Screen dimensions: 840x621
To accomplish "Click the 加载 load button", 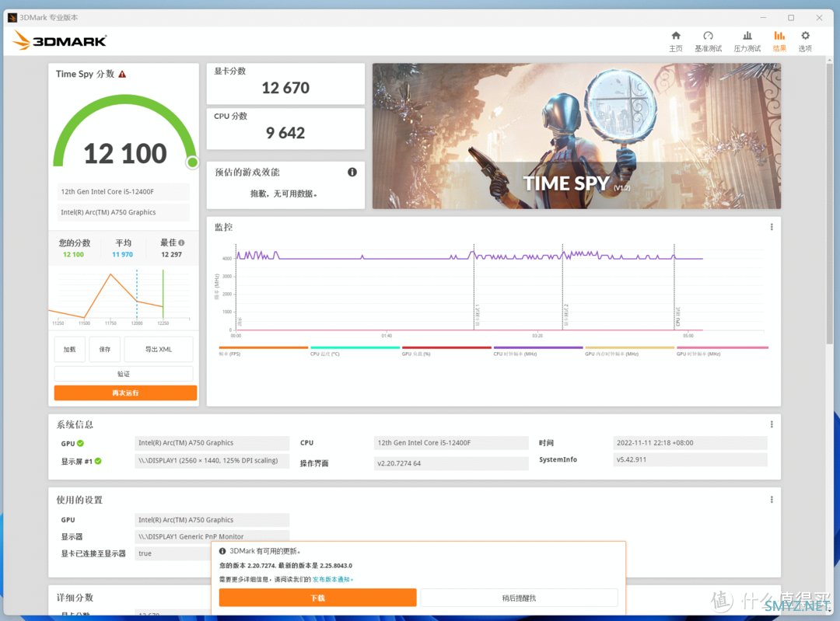I will [70, 349].
